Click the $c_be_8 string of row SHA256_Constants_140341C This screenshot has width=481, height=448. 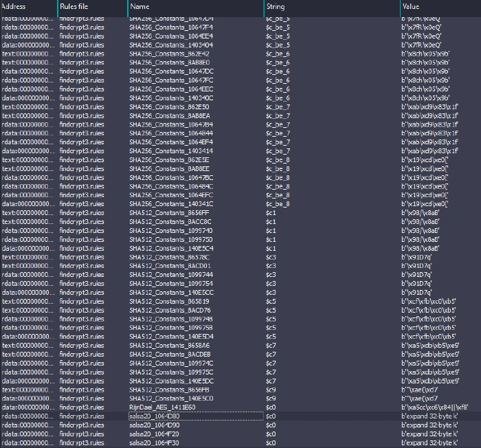click(278, 204)
